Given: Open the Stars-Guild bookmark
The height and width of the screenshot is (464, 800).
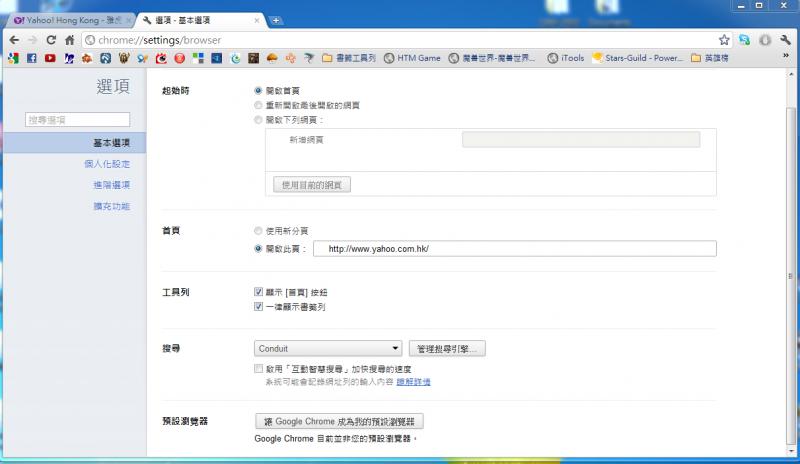Looking at the screenshot, I should click(x=637, y=58).
